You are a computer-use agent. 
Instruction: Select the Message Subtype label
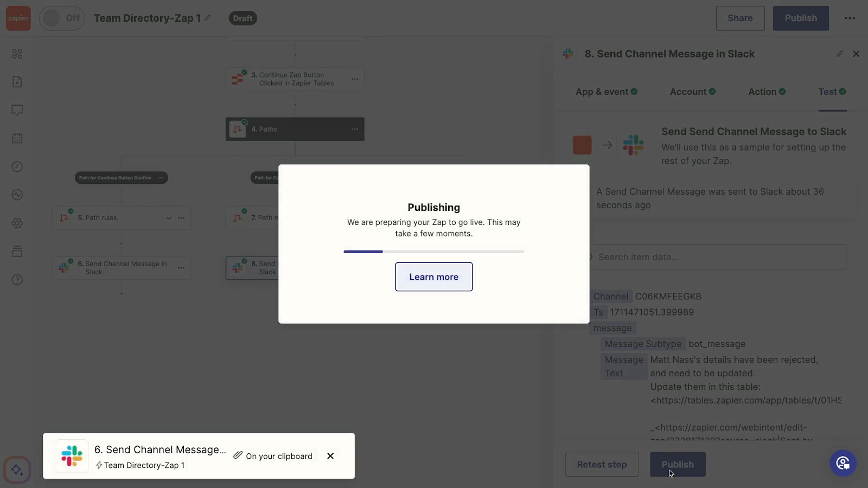tap(643, 344)
